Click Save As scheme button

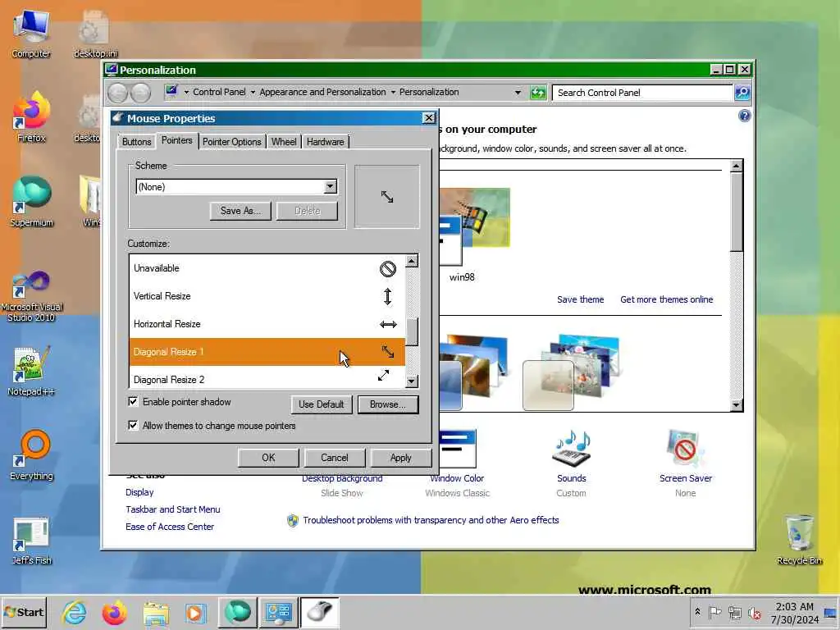coord(240,211)
